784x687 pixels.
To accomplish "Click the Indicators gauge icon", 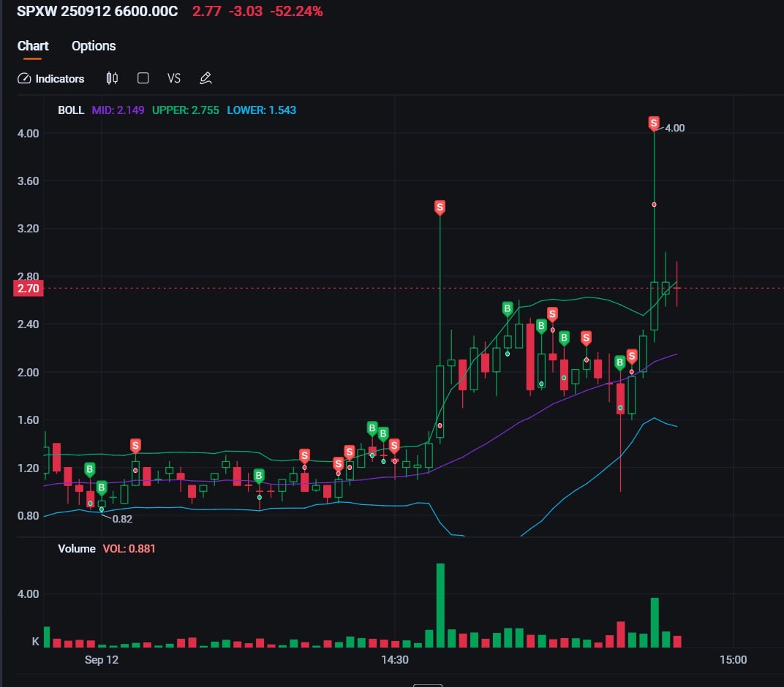I will point(24,78).
